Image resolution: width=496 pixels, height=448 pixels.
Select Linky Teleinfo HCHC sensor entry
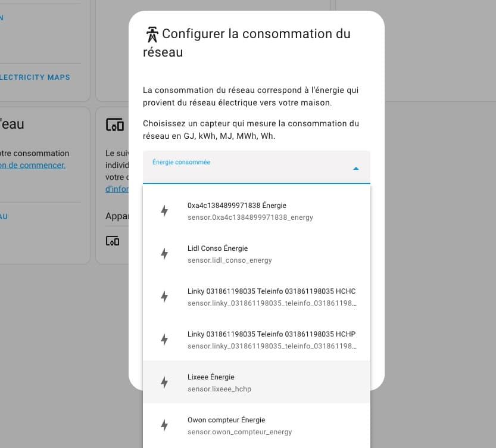(257, 297)
